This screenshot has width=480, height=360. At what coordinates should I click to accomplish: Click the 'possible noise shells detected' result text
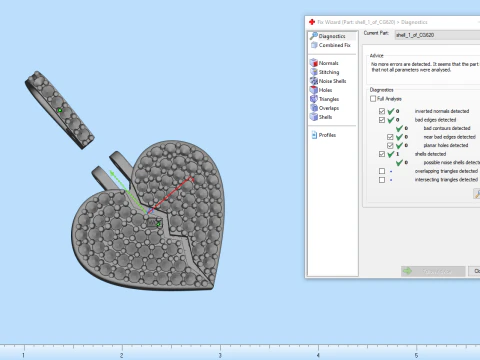coord(452,163)
